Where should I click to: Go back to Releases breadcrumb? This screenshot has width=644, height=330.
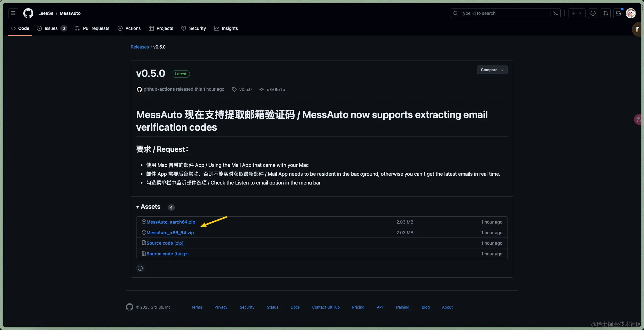(x=140, y=47)
